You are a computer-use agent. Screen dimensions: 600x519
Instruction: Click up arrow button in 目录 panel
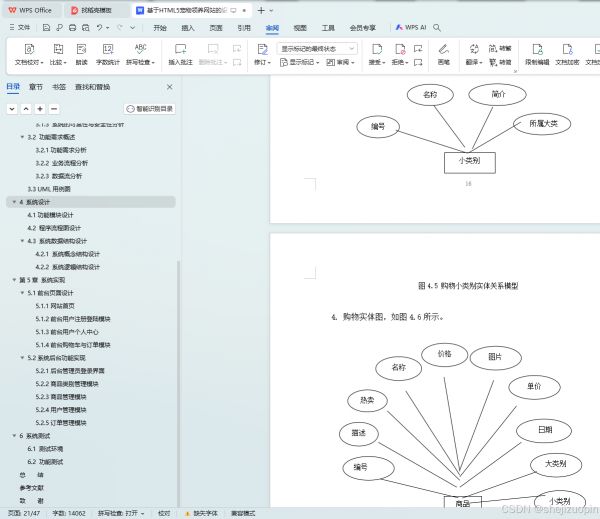(x=26, y=109)
